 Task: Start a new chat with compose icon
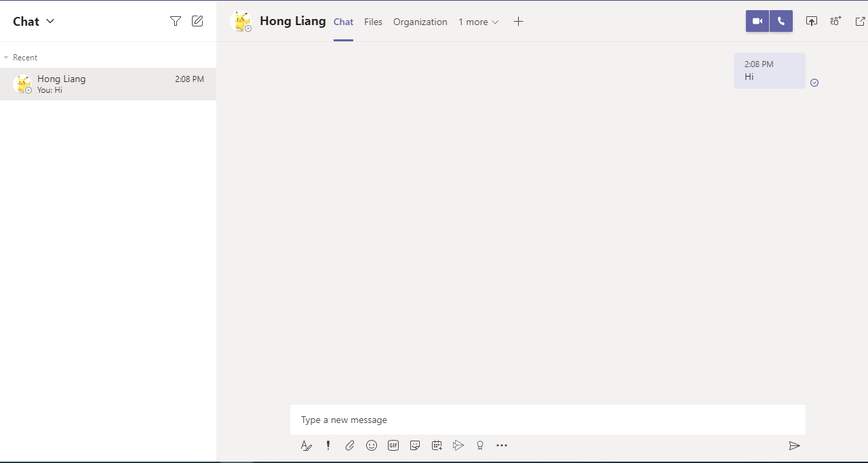click(197, 21)
